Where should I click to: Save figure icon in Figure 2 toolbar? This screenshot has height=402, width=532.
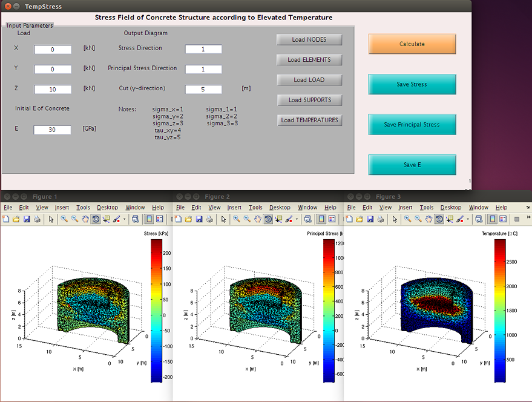pyautogui.click(x=199, y=219)
